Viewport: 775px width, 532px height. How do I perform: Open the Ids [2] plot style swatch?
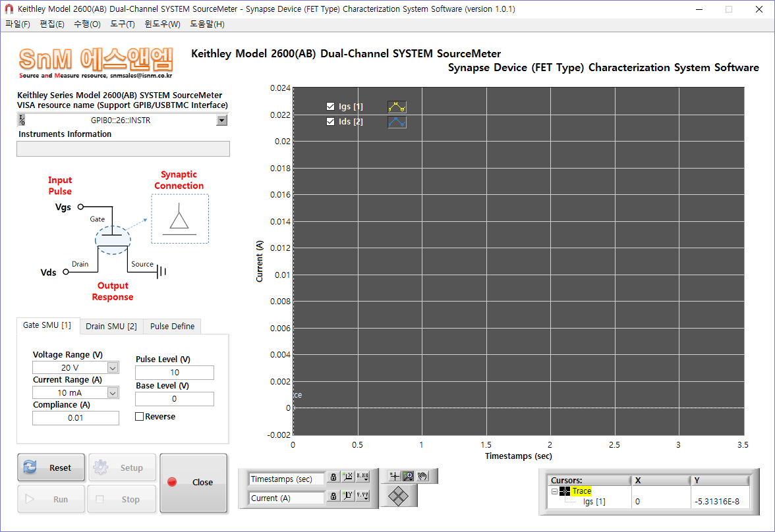(397, 122)
